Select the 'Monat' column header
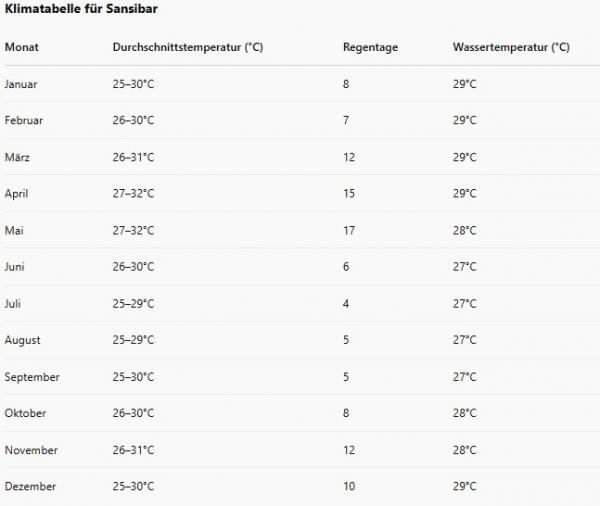600x506 pixels. point(21,47)
